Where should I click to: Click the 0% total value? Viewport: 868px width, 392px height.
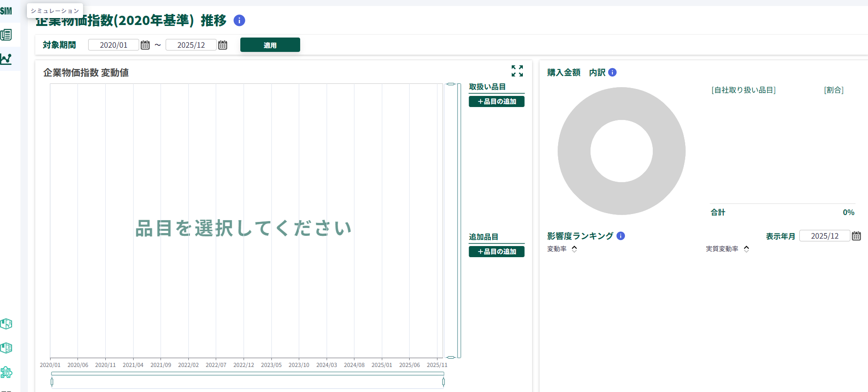point(849,212)
